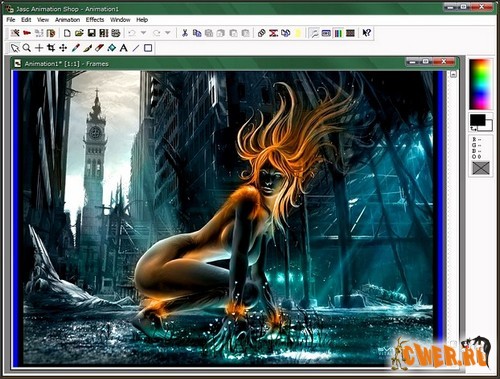Select the Dropper tool

(75, 48)
